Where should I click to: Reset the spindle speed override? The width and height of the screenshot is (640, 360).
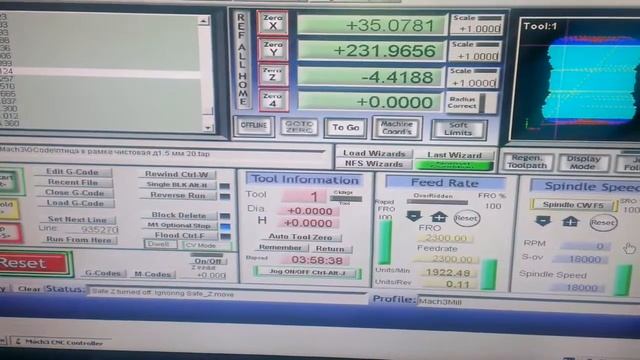[603, 223]
